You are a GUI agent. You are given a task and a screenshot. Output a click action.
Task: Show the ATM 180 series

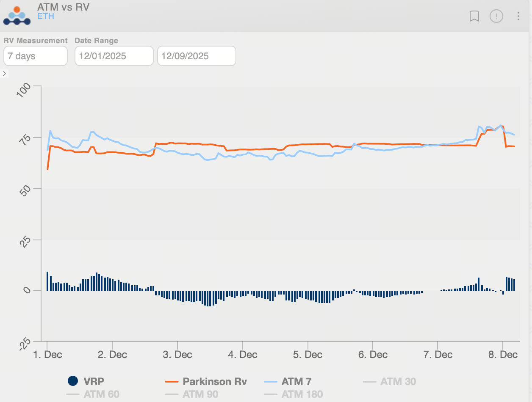click(x=302, y=394)
